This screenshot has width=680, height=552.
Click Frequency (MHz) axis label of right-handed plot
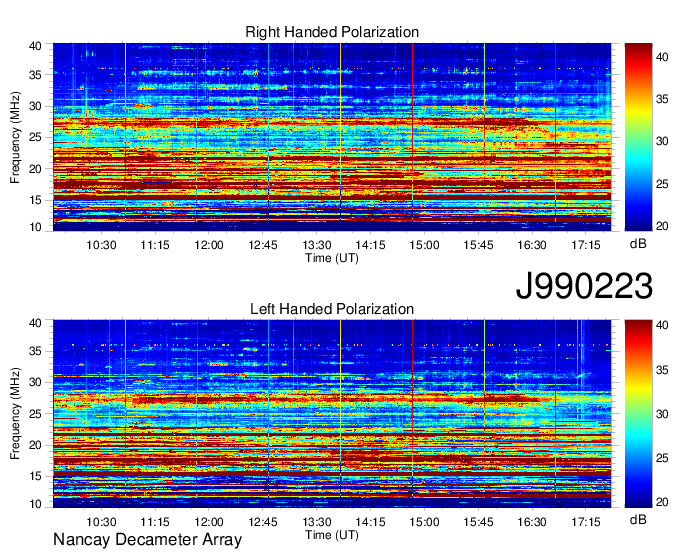pyautogui.click(x=15, y=137)
